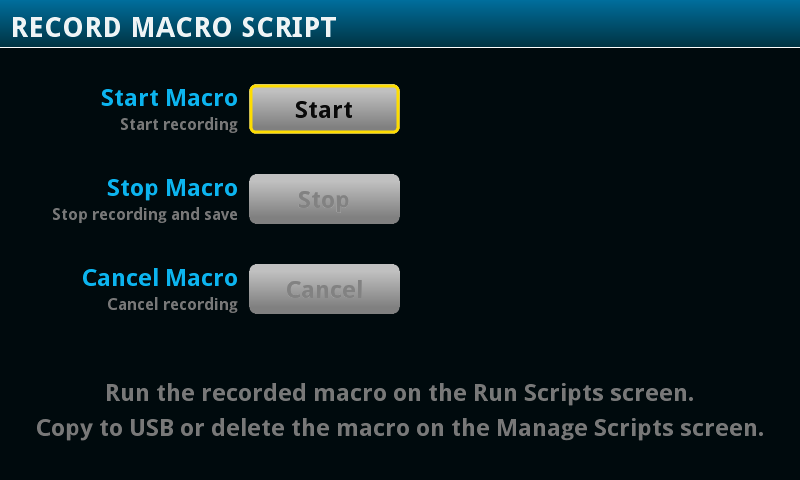Click the Start Macro label
This screenshot has width=800, height=480.
[169, 98]
